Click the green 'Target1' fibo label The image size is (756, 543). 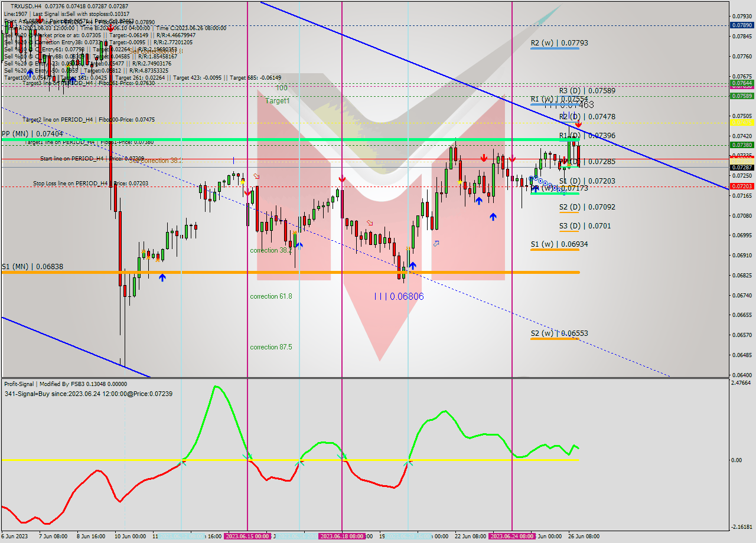point(277,101)
